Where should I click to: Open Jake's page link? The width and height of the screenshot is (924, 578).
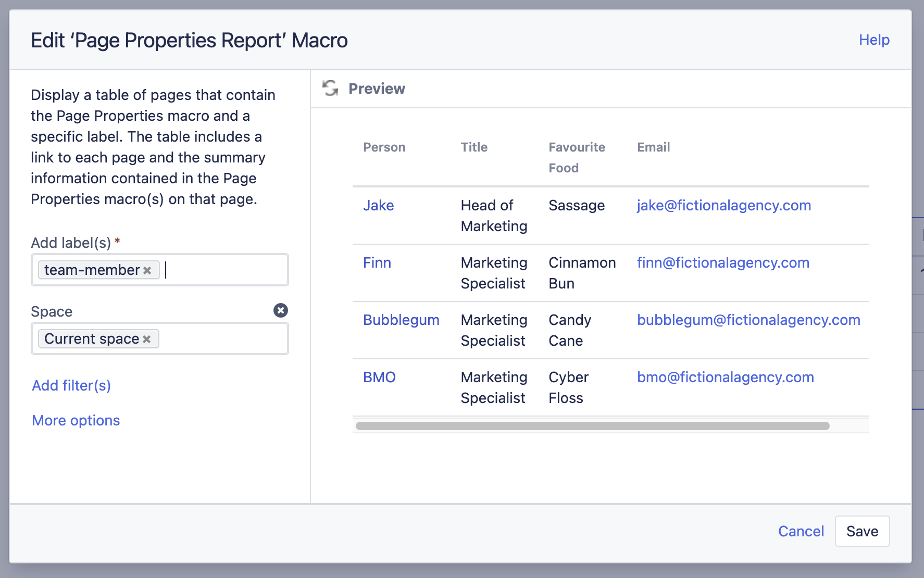(378, 205)
